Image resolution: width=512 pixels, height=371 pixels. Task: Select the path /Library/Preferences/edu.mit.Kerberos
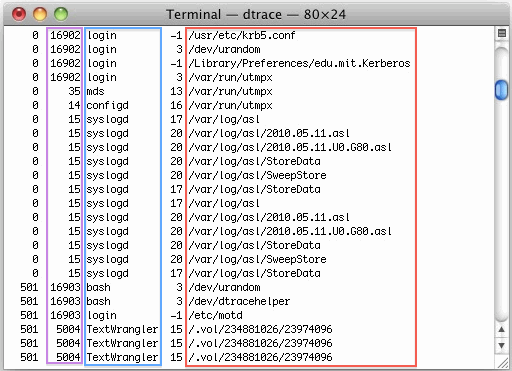click(x=299, y=63)
